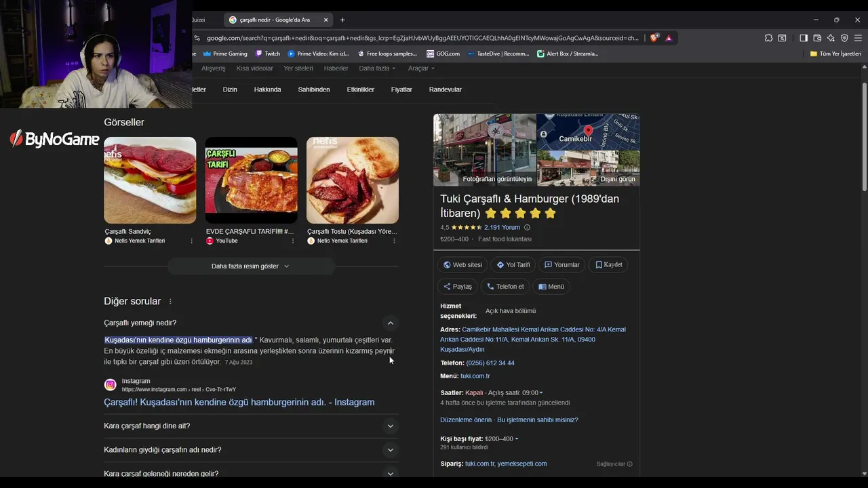The height and width of the screenshot is (488, 868).
Task: Open the tuki.com.tr menu link
Action: [475, 376]
